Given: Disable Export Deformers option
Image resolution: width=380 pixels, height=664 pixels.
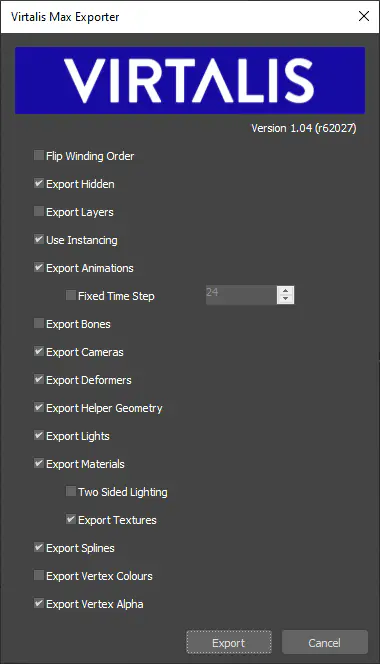Looking at the screenshot, I should pyautogui.click(x=39, y=379).
